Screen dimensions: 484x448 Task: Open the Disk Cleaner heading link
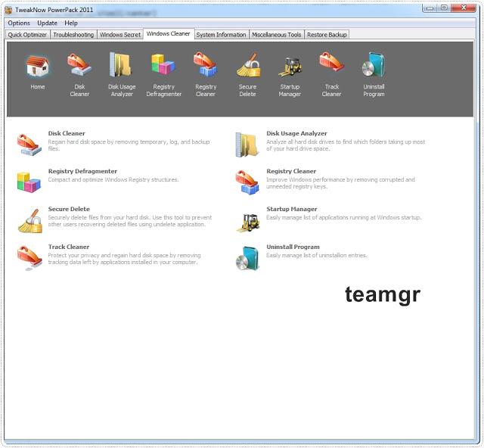tap(67, 133)
